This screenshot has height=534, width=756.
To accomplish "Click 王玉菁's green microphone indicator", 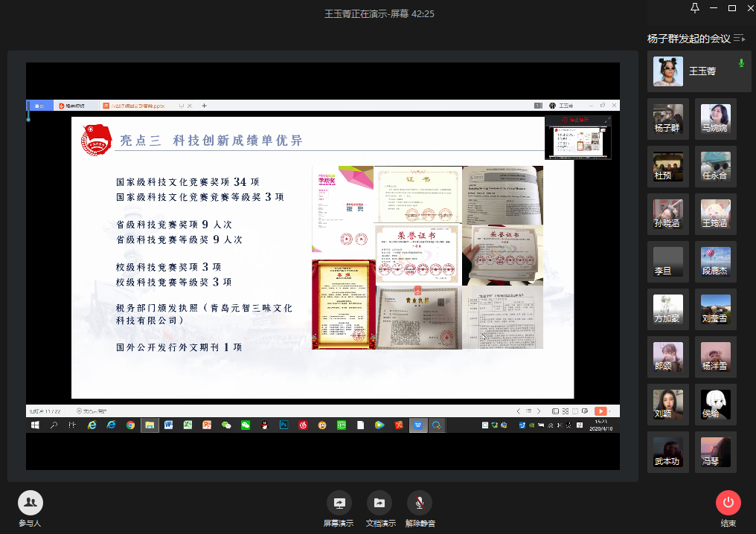I will [740, 64].
